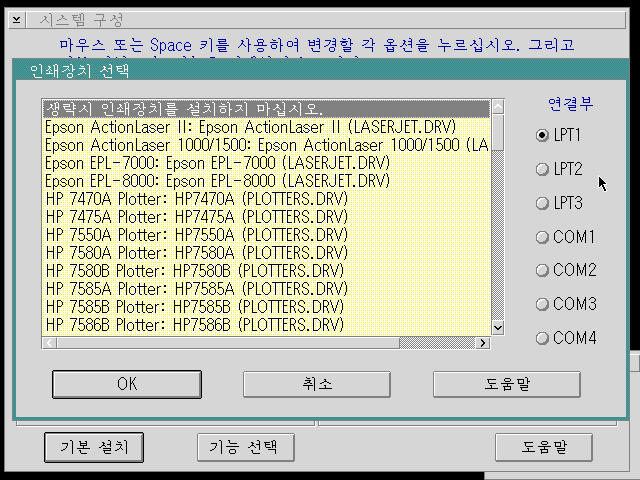Click the 기능 선택 button
The image size is (640, 480).
(246, 447)
